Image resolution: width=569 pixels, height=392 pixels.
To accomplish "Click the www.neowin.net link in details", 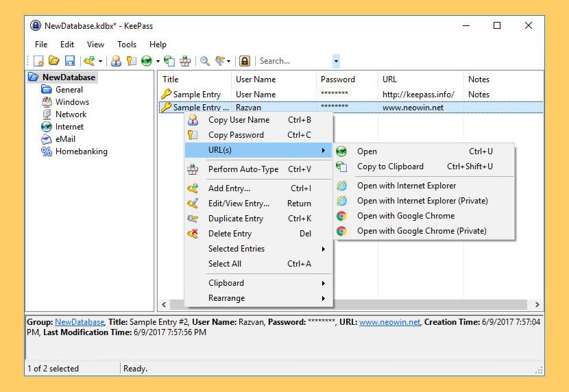I will [389, 322].
